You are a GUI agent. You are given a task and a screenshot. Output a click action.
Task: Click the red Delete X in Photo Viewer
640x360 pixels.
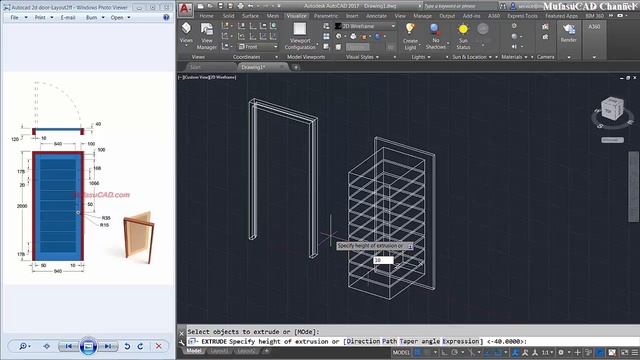tap(158, 346)
